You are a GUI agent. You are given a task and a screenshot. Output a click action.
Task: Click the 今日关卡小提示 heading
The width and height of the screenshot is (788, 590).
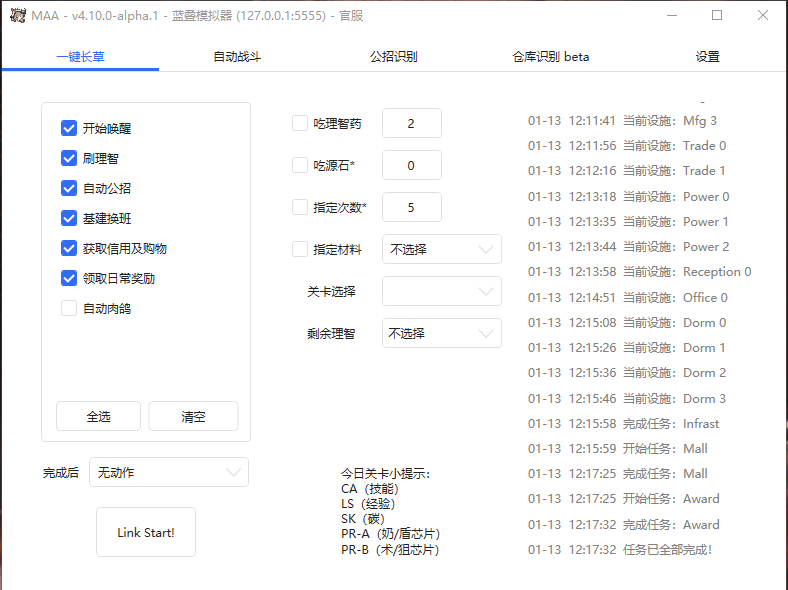pyautogui.click(x=385, y=473)
